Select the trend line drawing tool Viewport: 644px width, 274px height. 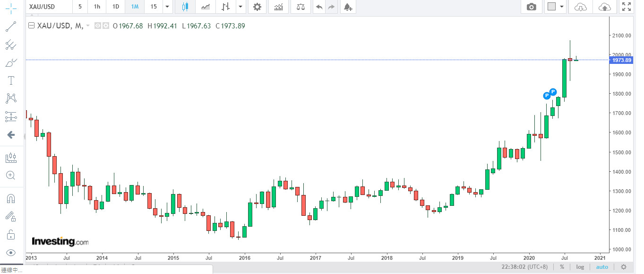click(x=11, y=27)
